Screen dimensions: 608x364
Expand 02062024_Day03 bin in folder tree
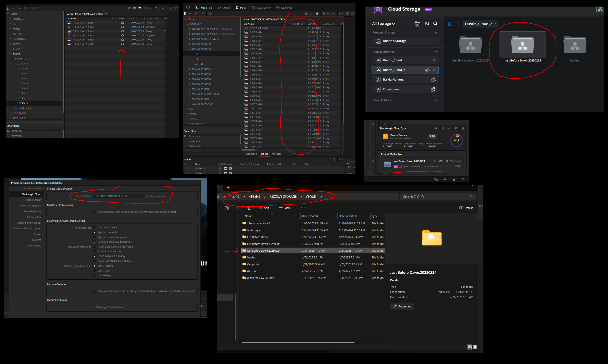[190, 69]
